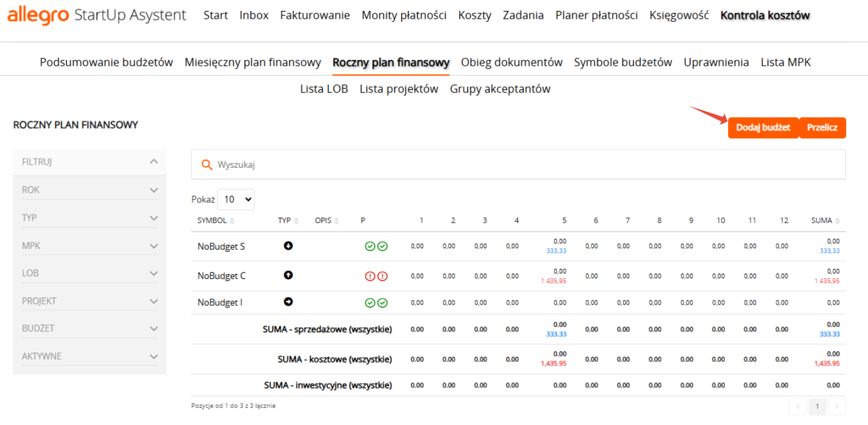868x425 pixels.
Task: Go to the previous page arrow
Action: [797, 406]
